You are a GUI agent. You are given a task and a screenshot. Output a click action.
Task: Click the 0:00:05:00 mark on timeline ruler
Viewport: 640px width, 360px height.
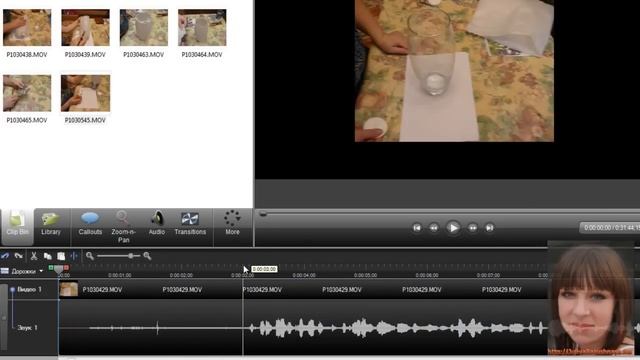tap(365, 275)
